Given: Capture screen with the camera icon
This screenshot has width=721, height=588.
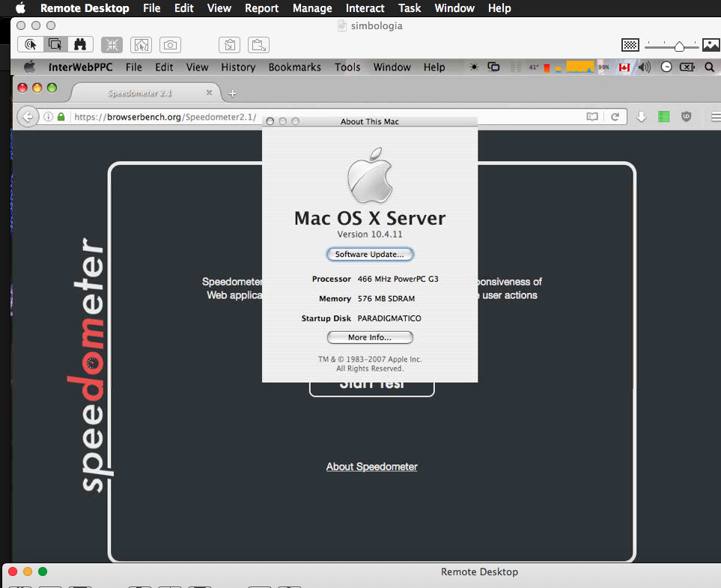Looking at the screenshot, I should coord(170,45).
